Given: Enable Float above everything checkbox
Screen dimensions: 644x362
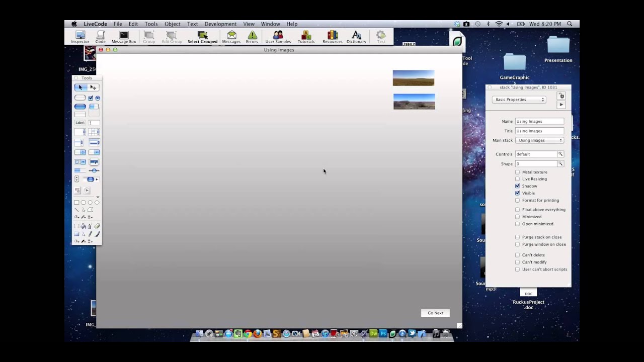Looking at the screenshot, I should coord(517,210).
